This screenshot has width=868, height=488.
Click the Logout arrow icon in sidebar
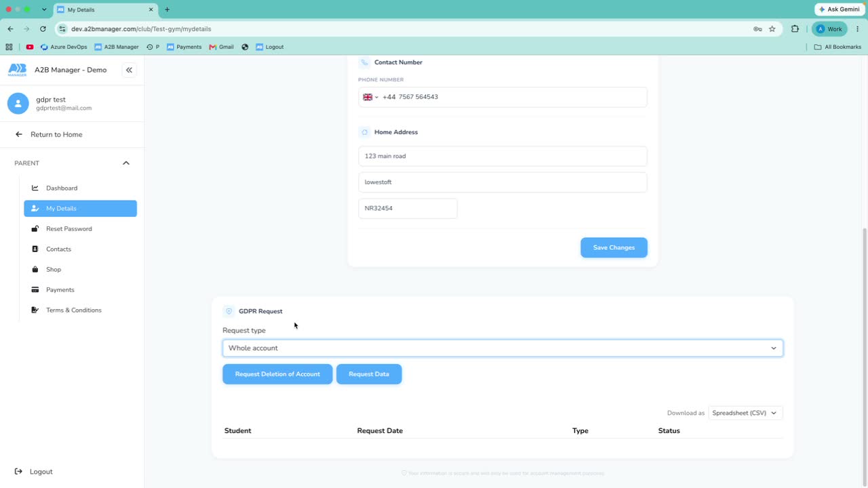click(18, 471)
